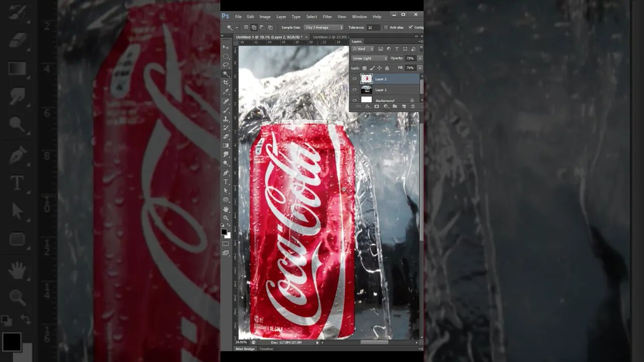Select the Crop tool
The height and width of the screenshot is (362, 644).
226,82
